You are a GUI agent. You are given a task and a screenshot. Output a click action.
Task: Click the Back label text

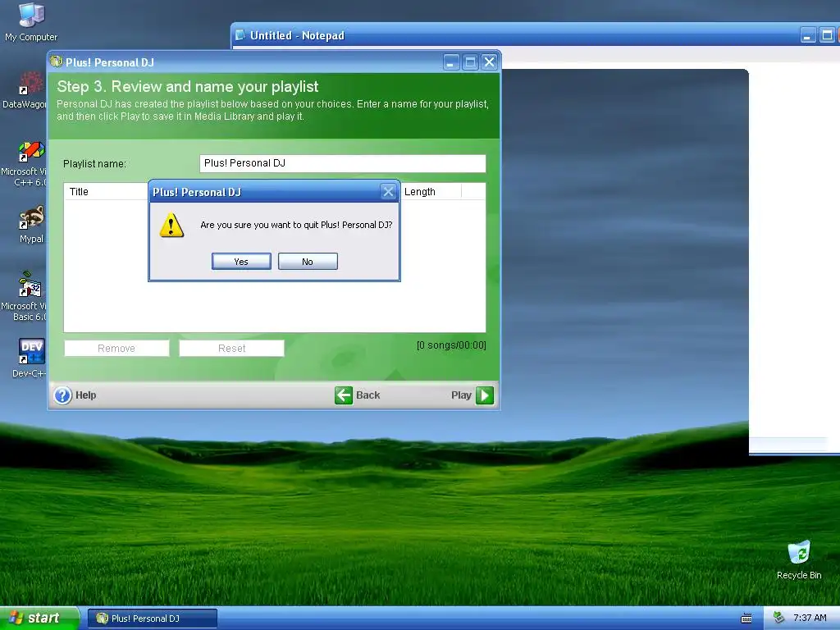pyautogui.click(x=368, y=395)
